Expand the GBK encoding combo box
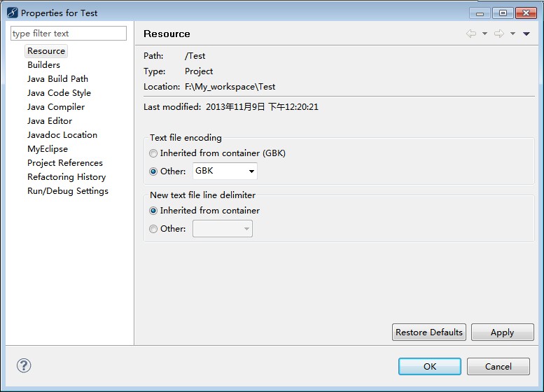Viewport: 544px width, 392px height. tap(251, 171)
